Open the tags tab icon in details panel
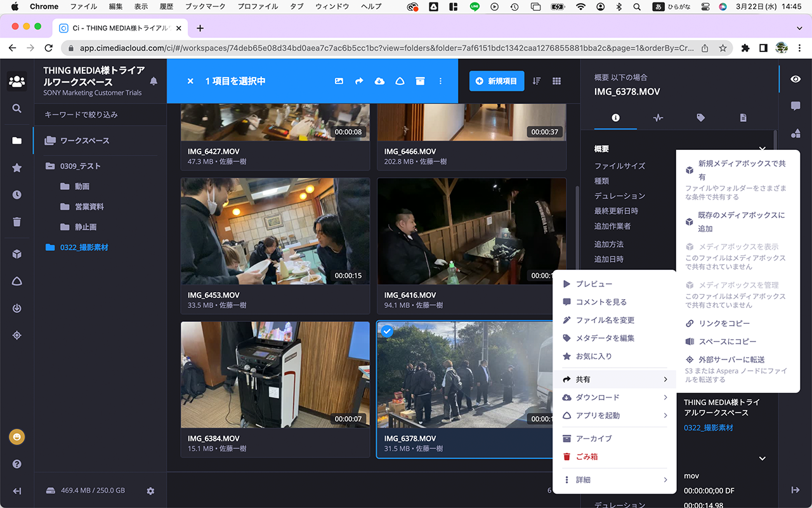Viewport: 812px width, 508px height. [x=700, y=117]
